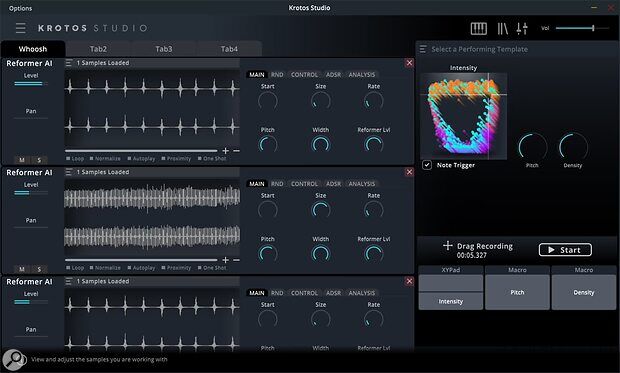Image resolution: width=620 pixels, height=373 pixels.
Task: Open the mixer sliders icon
Action: [x=522, y=28]
